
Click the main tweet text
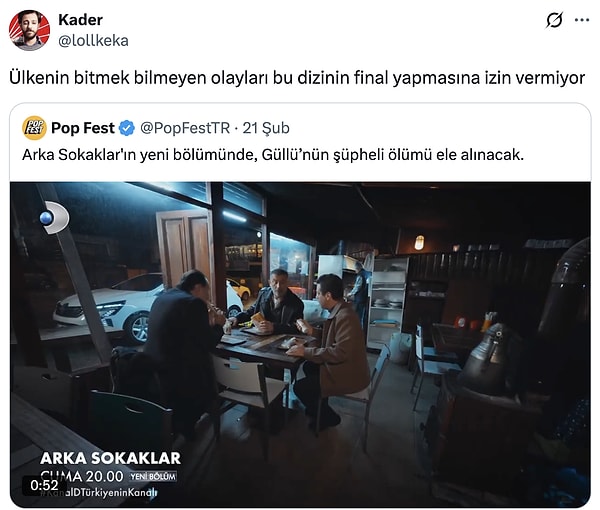tap(297, 78)
